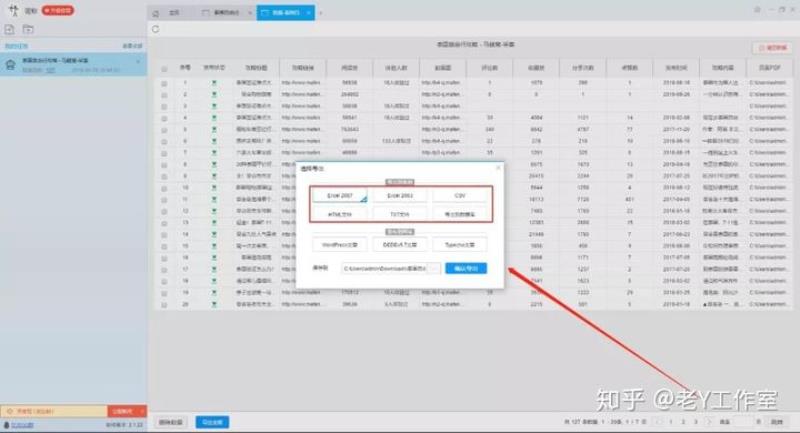Image resolution: width=800 pixels, height=433 pixels.
Task: Click the red clear data button at top right
Action: 771,47
